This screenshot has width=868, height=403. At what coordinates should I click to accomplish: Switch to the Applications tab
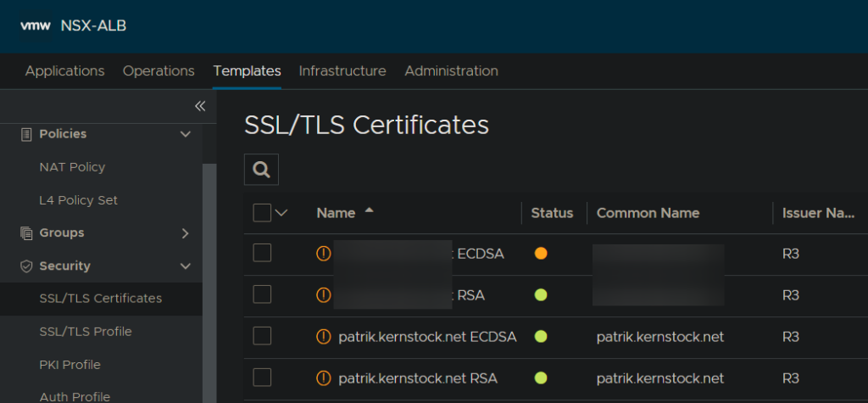click(x=64, y=71)
